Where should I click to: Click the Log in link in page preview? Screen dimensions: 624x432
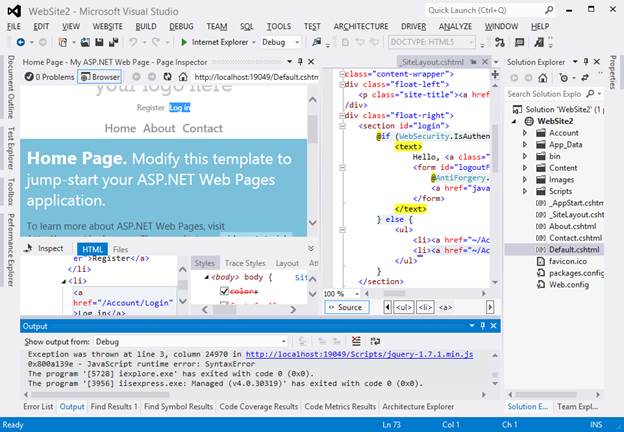point(179,107)
